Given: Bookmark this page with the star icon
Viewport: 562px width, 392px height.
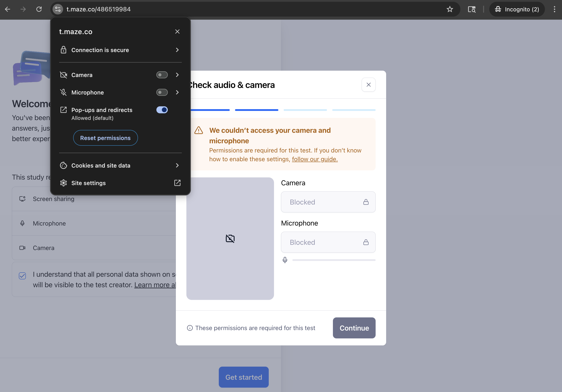Looking at the screenshot, I should coord(450,9).
